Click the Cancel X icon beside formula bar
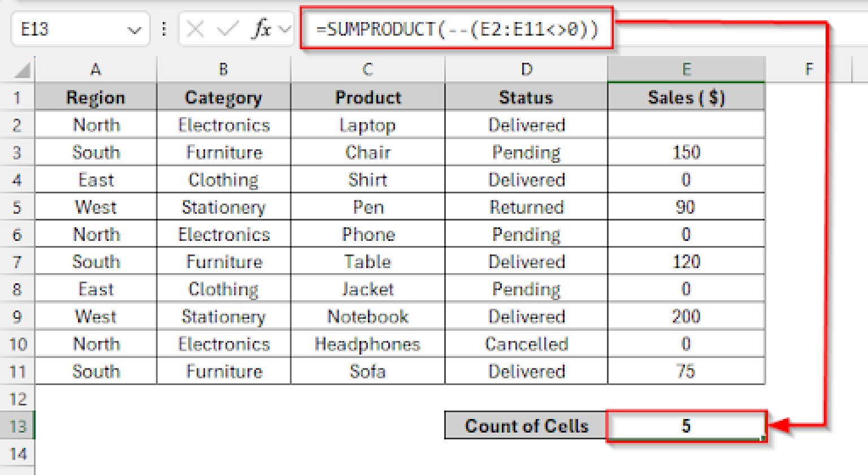This screenshot has width=868, height=475. click(x=194, y=29)
